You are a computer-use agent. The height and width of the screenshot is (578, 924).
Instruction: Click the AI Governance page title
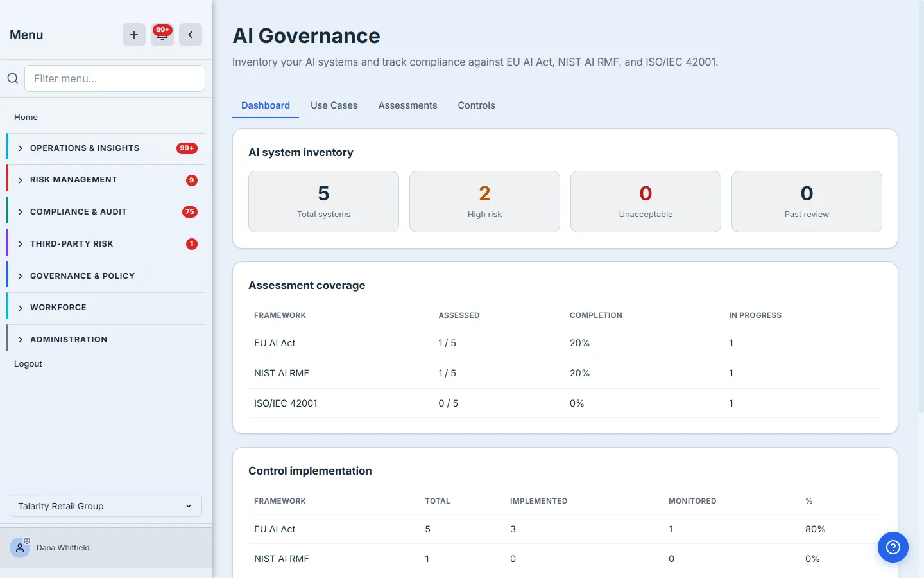306,36
